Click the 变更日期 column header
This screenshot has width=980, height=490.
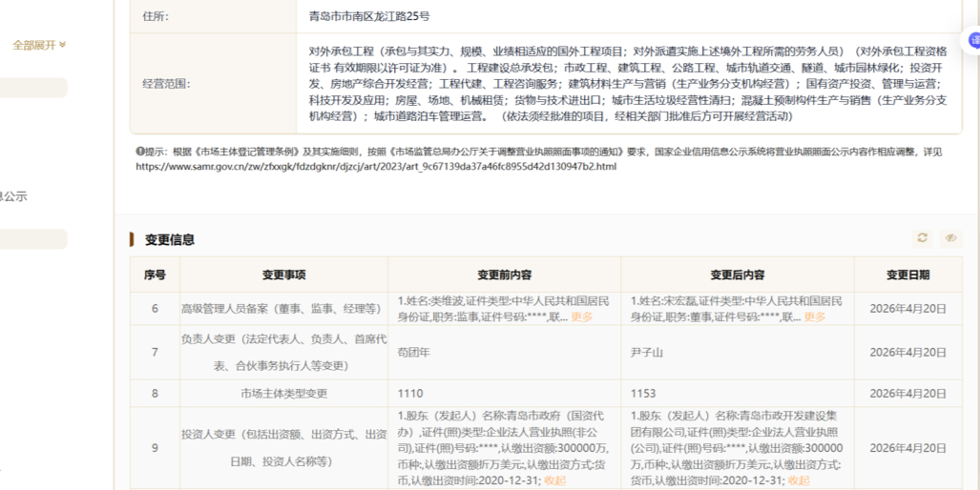tap(907, 275)
